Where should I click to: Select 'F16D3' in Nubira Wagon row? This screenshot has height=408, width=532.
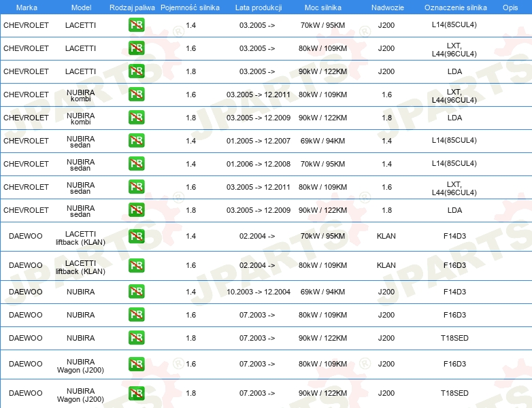coord(454,364)
